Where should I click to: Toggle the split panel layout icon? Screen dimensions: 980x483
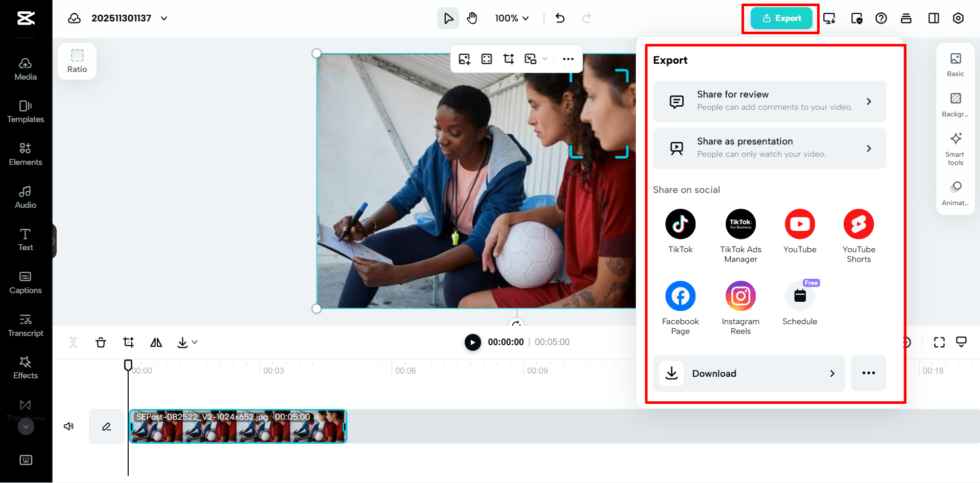pos(934,18)
